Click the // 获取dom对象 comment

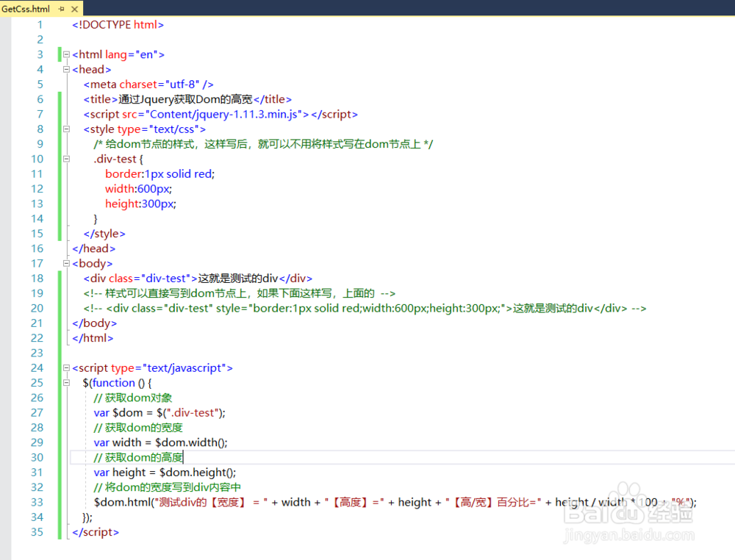[132, 398]
